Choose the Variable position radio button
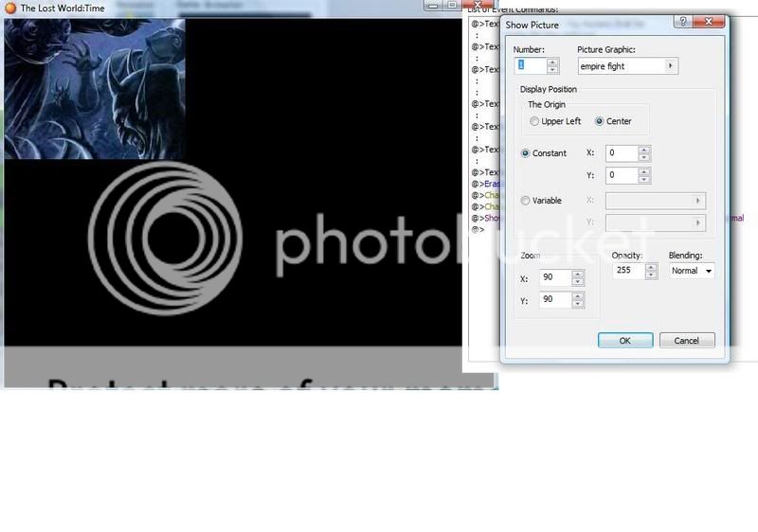This screenshot has width=758, height=532. [526, 201]
